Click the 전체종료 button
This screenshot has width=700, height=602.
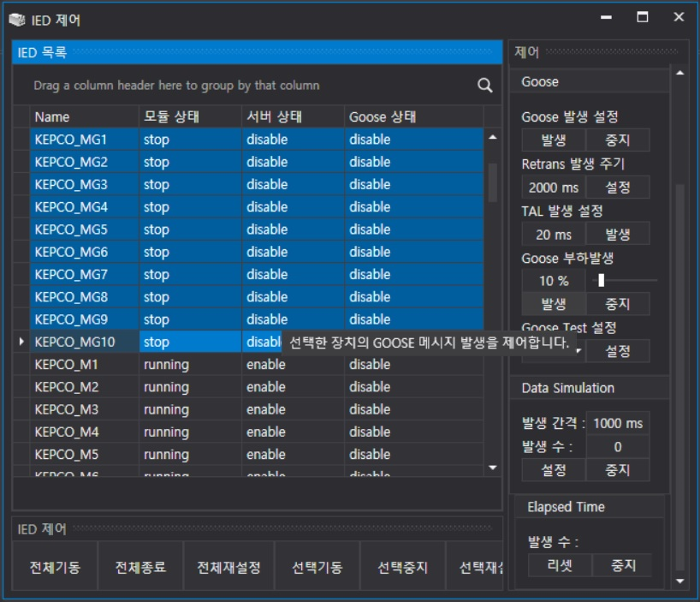tap(140, 567)
